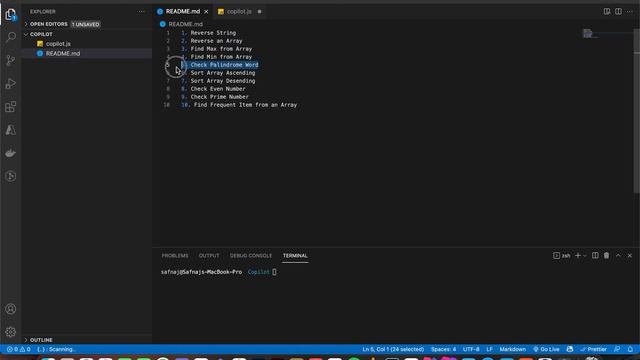This screenshot has height=360, width=640.
Task: Switch to the copilot.js editor tab
Action: coord(239,11)
